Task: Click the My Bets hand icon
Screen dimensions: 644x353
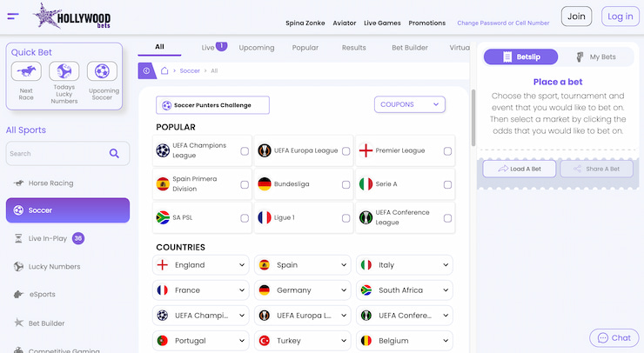Action: 580,57
